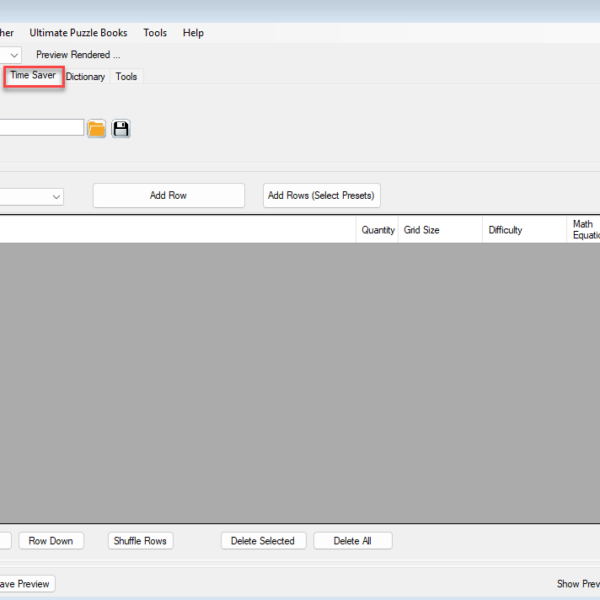
Task: Click the Row Down button
Action: point(50,541)
